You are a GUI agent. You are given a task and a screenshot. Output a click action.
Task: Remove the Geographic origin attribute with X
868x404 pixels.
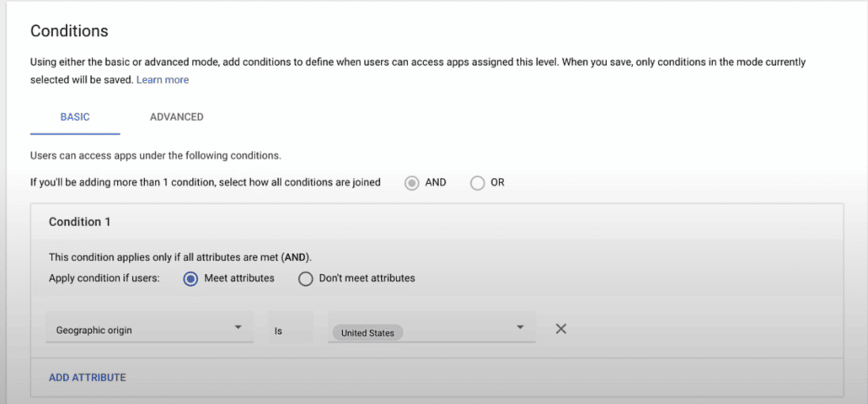pyautogui.click(x=560, y=329)
